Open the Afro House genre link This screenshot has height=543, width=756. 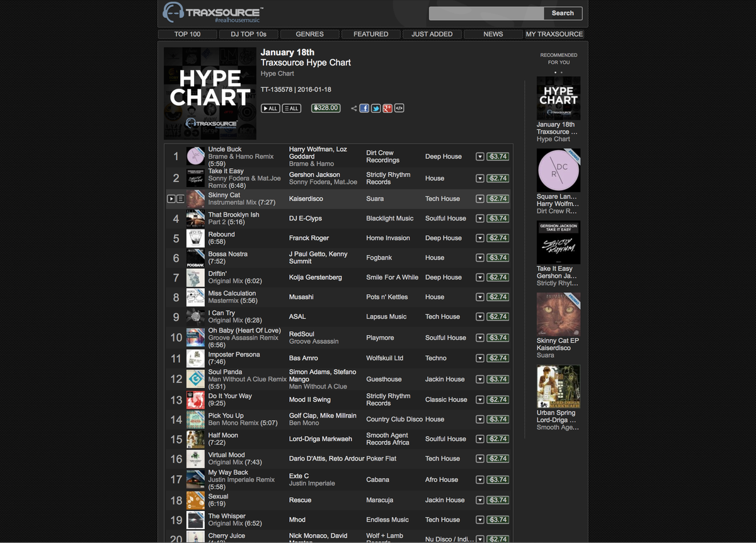pyautogui.click(x=442, y=479)
